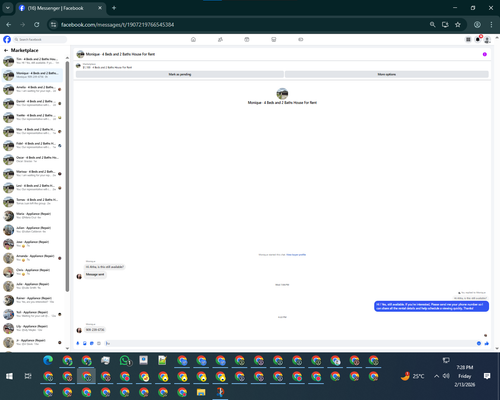Open Microsoft Edge from the taskbar
500x400 pixels.
pyautogui.click(x=48, y=360)
